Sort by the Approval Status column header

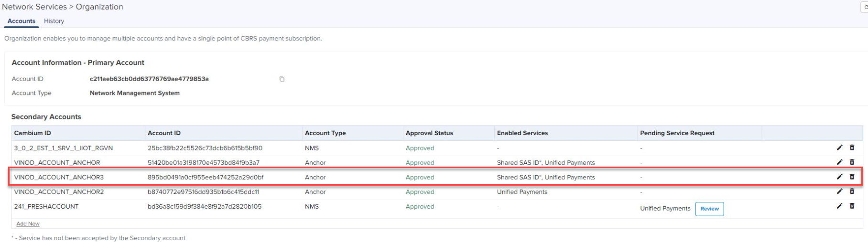pos(429,133)
